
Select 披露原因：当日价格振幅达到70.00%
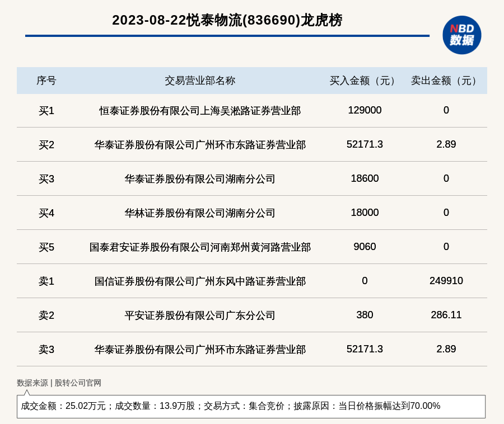[367, 406]
